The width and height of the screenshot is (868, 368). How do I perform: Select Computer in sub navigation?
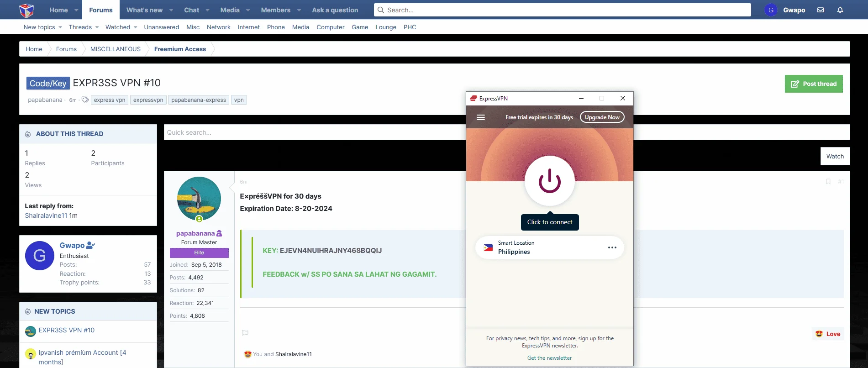coord(331,27)
